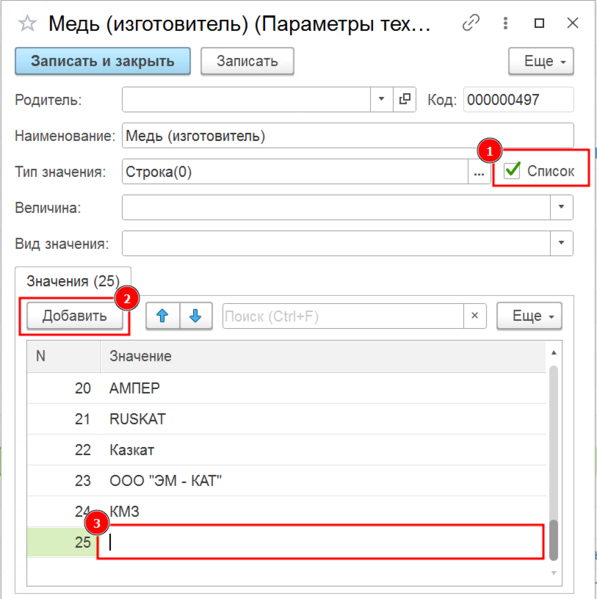Select row КМЗ in the table
The image size is (597, 599).
286,511
